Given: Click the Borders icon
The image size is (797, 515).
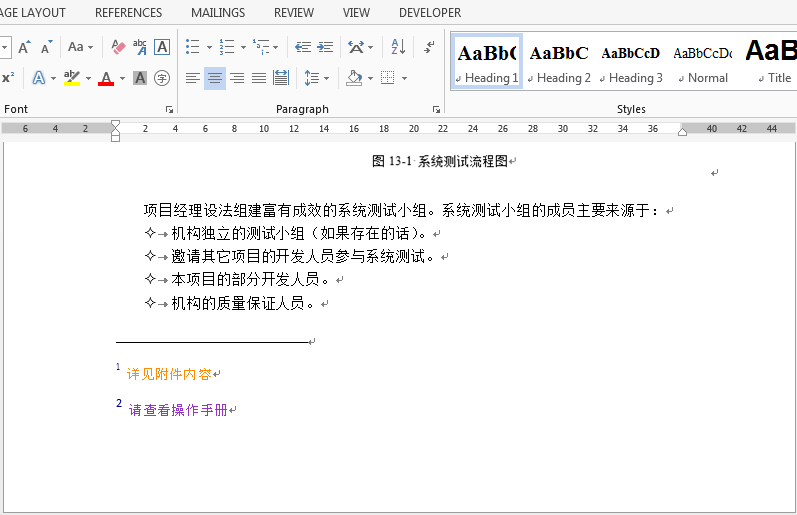Looking at the screenshot, I should [x=388, y=78].
